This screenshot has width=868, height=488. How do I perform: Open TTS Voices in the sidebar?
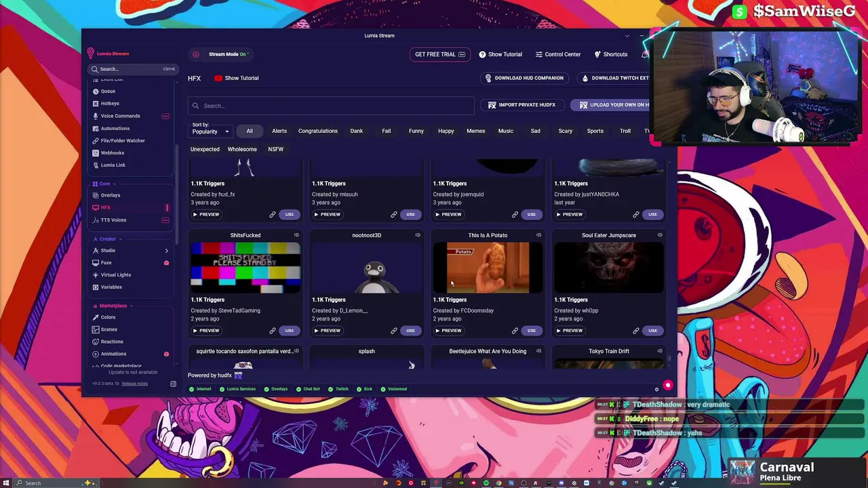click(113, 220)
